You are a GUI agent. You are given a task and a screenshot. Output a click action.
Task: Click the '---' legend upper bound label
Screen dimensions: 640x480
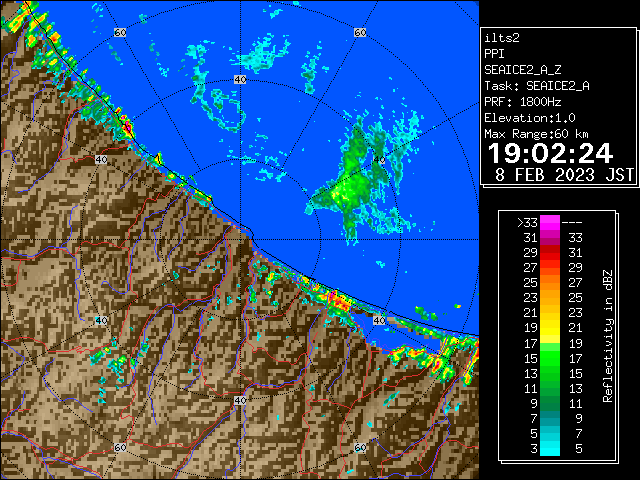[x=572, y=223]
